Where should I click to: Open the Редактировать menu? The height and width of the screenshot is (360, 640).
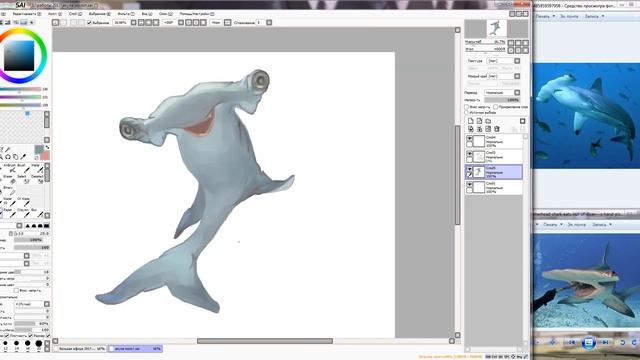pos(27,14)
